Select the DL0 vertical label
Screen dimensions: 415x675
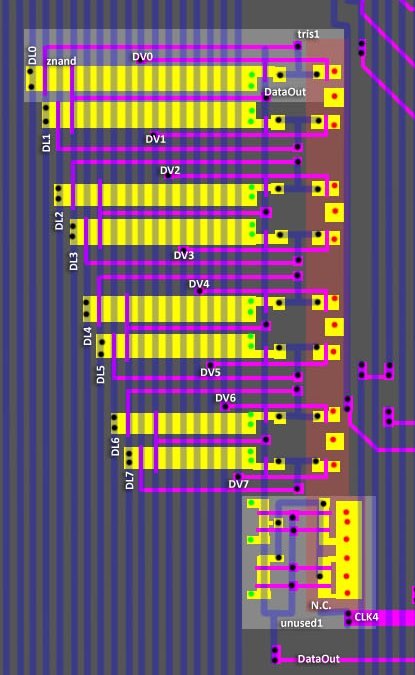33,56
